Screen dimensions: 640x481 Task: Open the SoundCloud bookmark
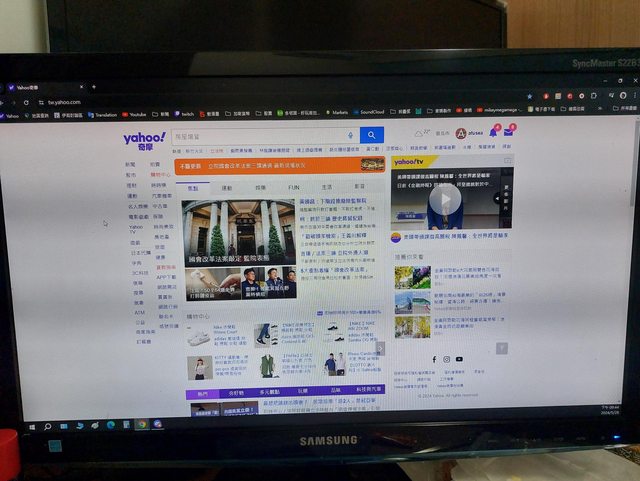click(x=370, y=113)
